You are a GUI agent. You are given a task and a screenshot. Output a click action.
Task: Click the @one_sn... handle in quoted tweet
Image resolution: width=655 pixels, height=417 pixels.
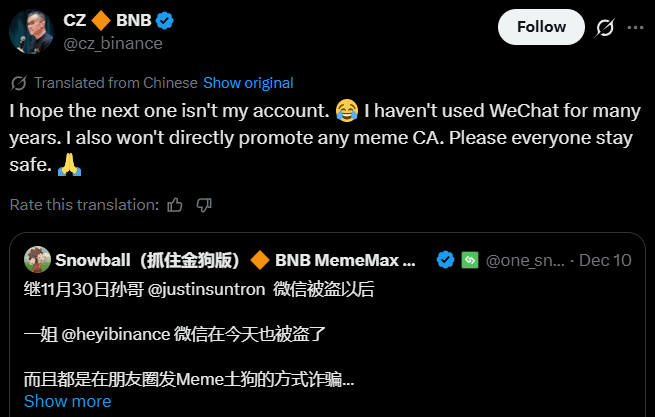click(x=526, y=261)
